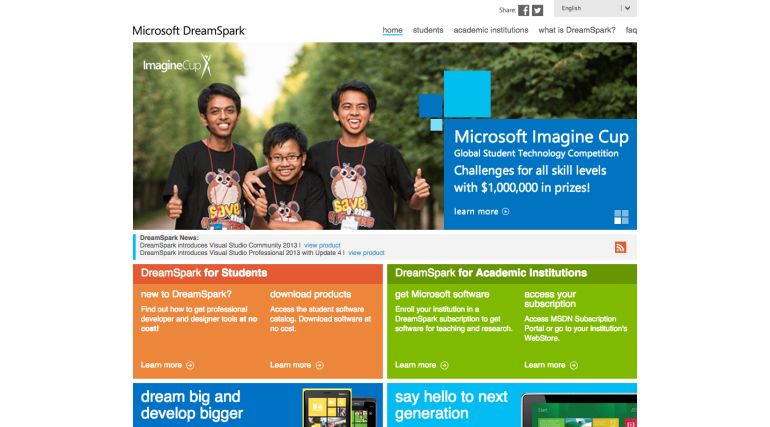Open the academic institutions menu item
770x427 pixels.
(x=490, y=30)
